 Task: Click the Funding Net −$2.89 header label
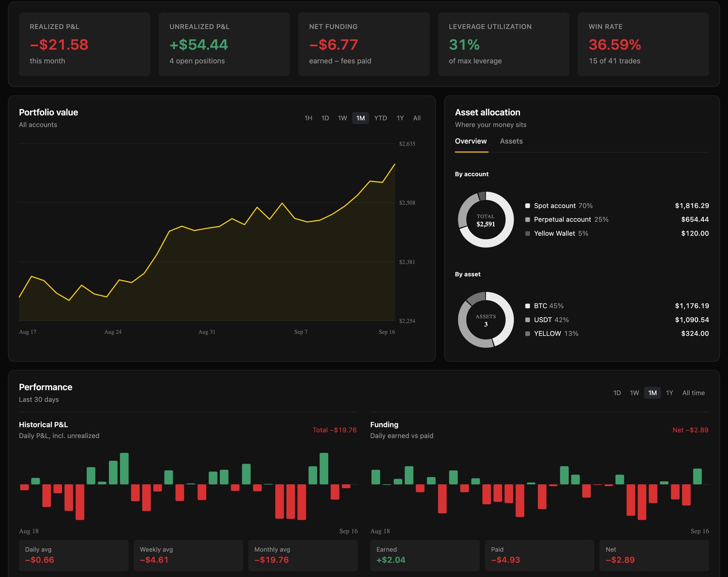click(690, 430)
